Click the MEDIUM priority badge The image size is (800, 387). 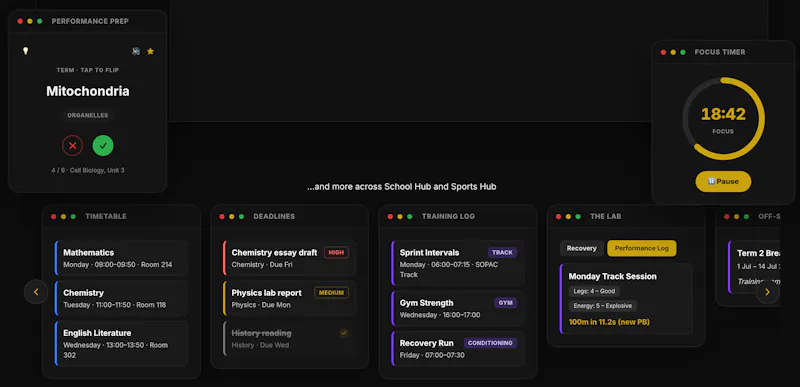(x=332, y=293)
